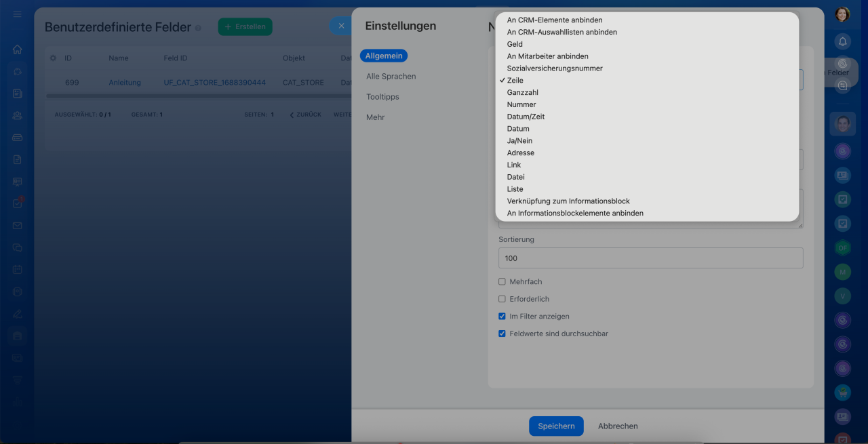
Task: Open the OF contact bubble
Action: 843,248
